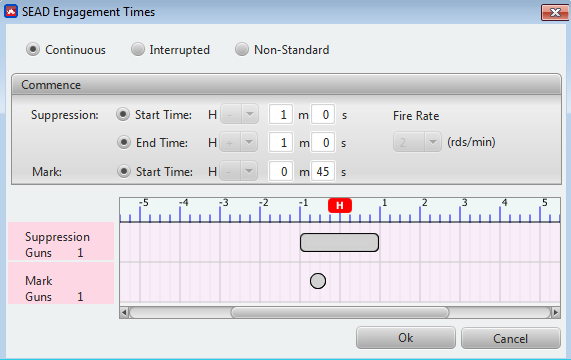Click the Mark circle on timeline
The height and width of the screenshot is (360, 571).
pos(318,281)
